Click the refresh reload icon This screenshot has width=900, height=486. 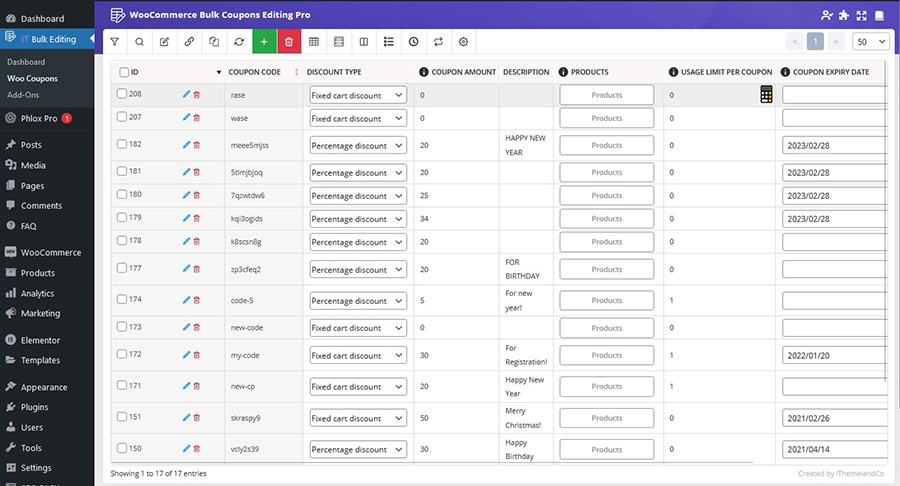239,41
